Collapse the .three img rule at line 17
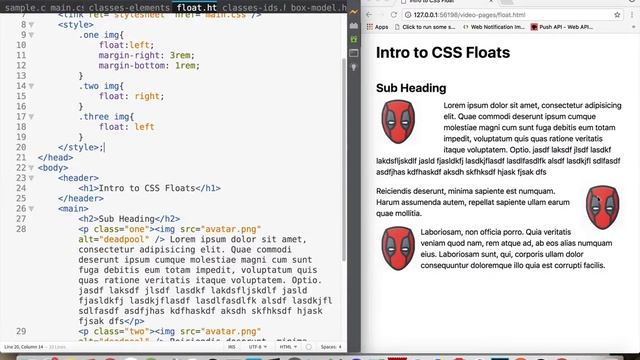The width and height of the screenshot is (640, 360). click(31, 117)
